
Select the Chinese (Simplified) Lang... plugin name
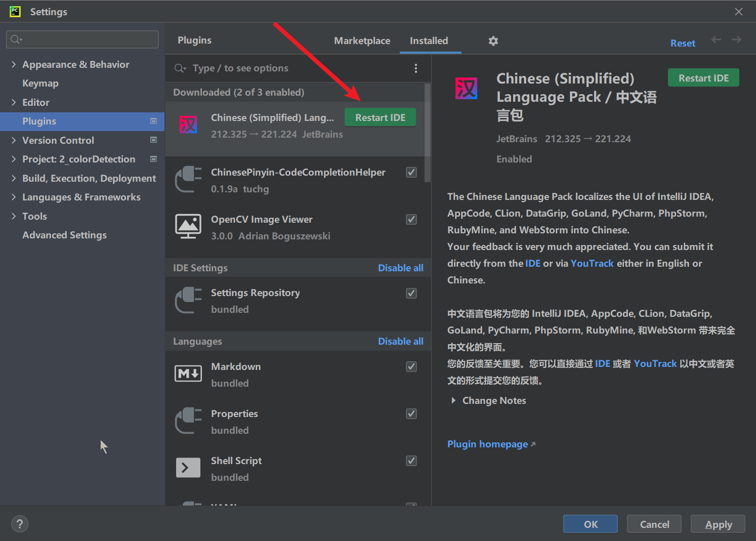click(x=272, y=117)
